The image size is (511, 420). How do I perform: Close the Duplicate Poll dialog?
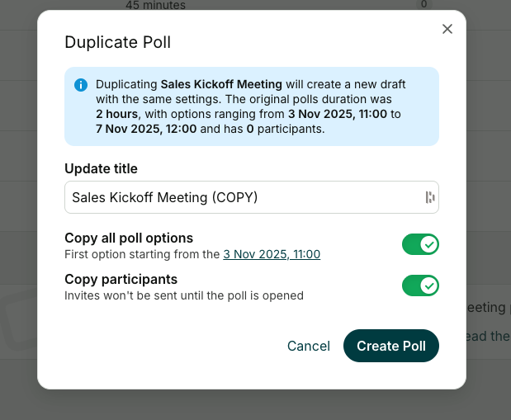pyautogui.click(x=447, y=29)
